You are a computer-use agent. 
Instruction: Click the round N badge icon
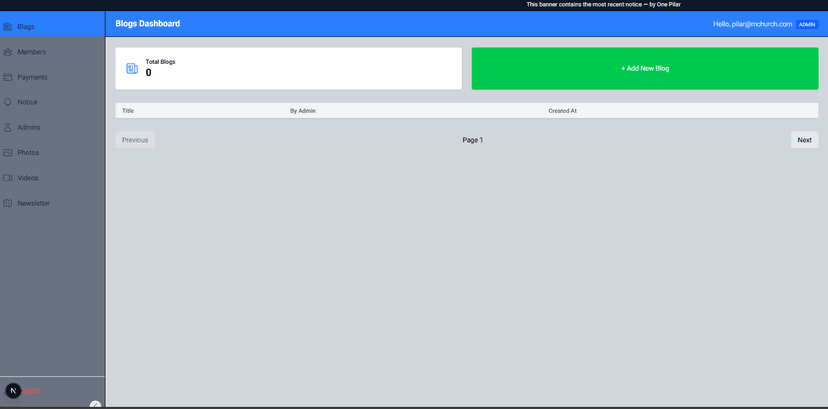[13, 391]
